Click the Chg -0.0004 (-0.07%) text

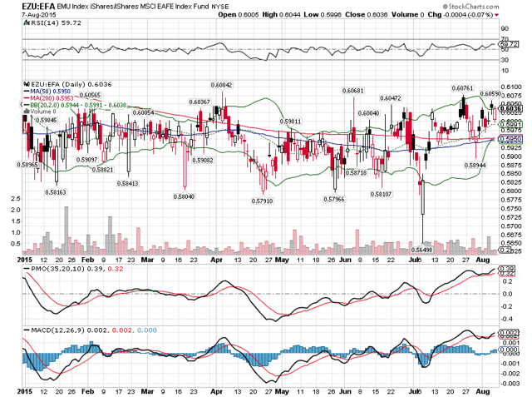(x=460, y=15)
